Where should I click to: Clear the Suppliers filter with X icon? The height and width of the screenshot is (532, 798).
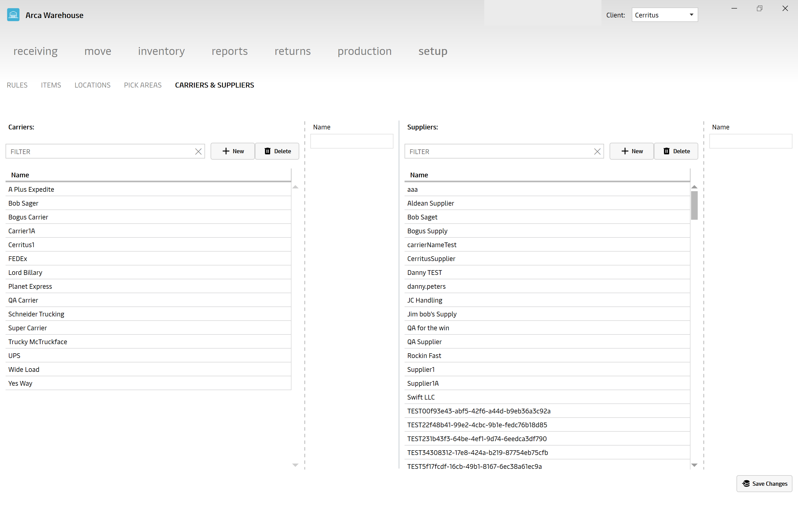[x=597, y=151]
